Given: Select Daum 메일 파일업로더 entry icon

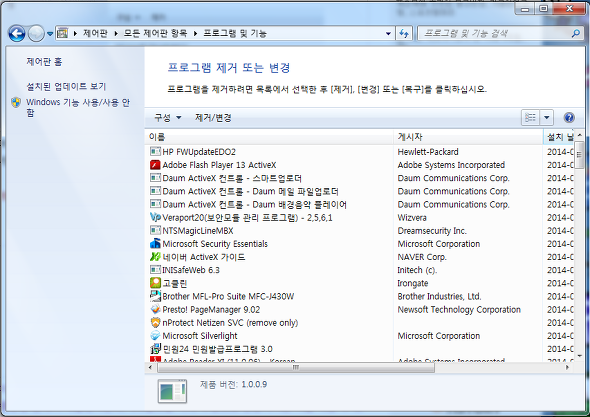Looking at the screenshot, I should (x=155, y=191).
